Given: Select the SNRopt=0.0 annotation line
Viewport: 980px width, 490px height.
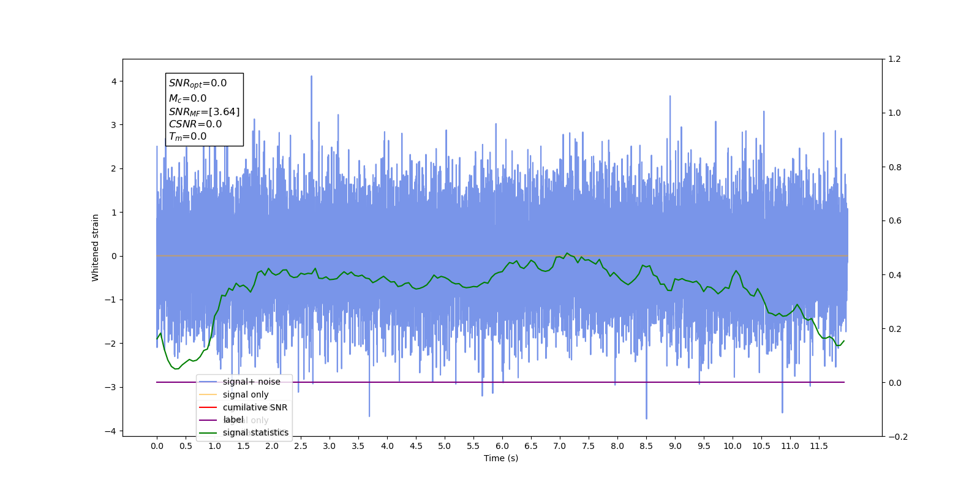Looking at the screenshot, I should click(198, 83).
